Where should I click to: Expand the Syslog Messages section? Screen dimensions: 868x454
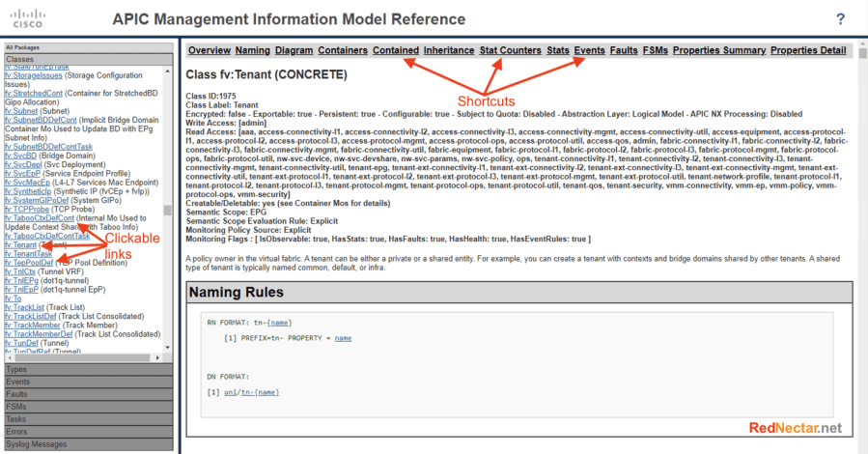pyautogui.click(x=37, y=444)
